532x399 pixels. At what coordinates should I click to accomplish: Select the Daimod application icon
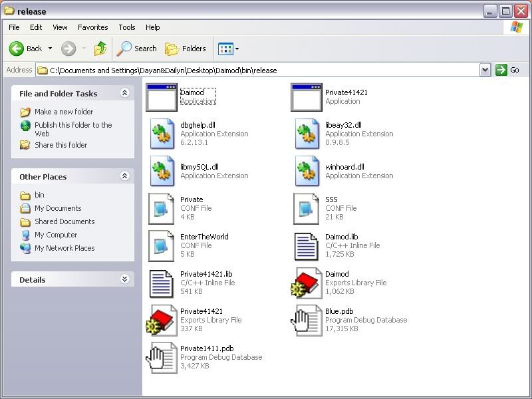pyautogui.click(x=162, y=97)
